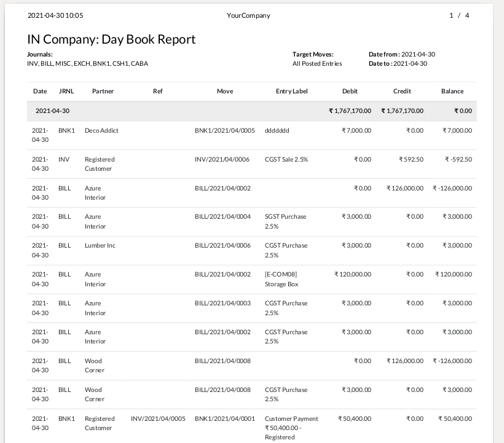
Task: Click the Balance column header
Action: point(452,91)
